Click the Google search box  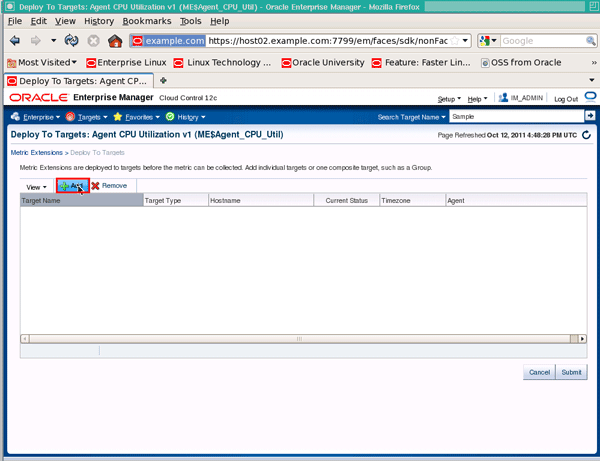(543, 41)
